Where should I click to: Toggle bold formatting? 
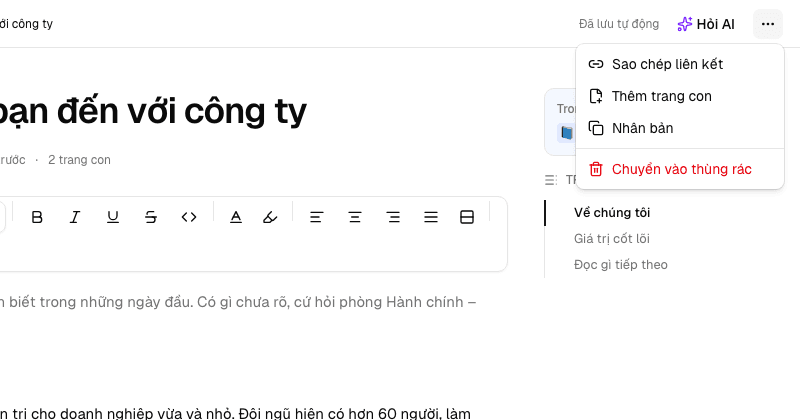37,217
